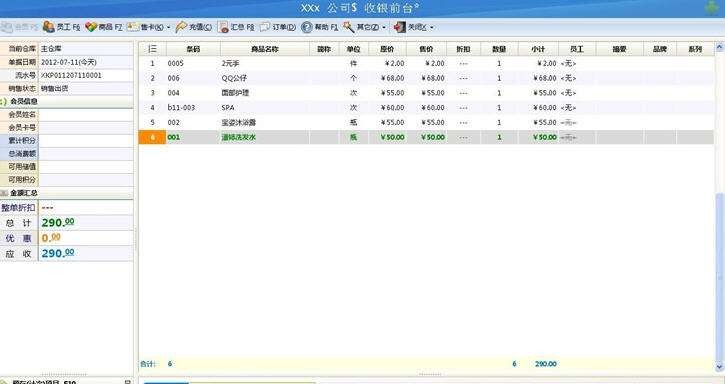Click the scroll up arrow of the table

coord(719,47)
